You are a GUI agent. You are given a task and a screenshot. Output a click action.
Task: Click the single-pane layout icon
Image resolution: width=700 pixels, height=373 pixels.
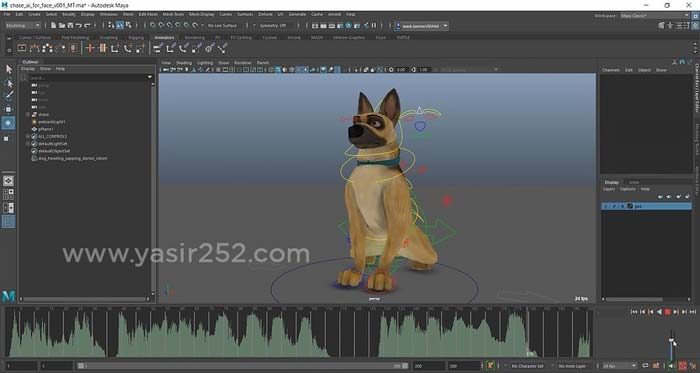[x=8, y=181]
